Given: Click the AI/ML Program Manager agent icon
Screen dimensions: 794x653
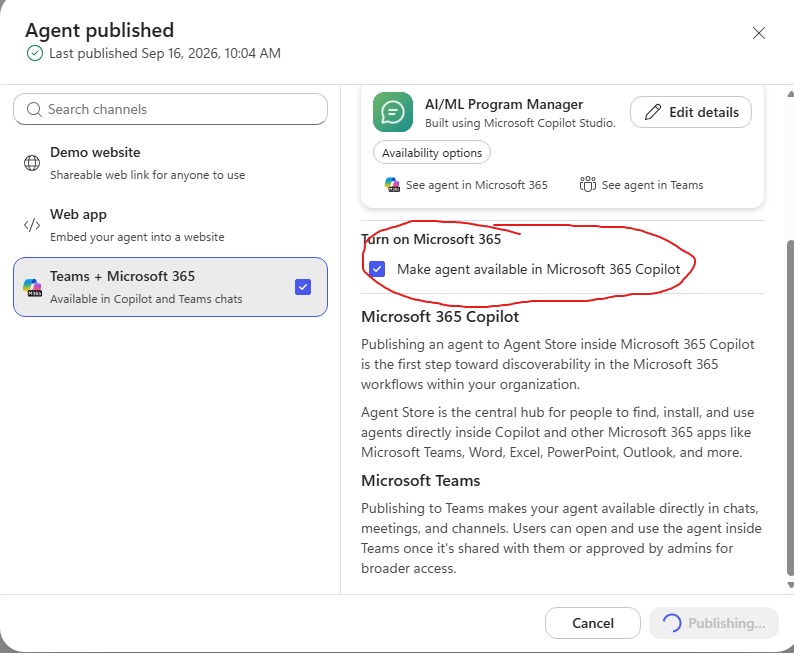Looking at the screenshot, I should coord(393,112).
